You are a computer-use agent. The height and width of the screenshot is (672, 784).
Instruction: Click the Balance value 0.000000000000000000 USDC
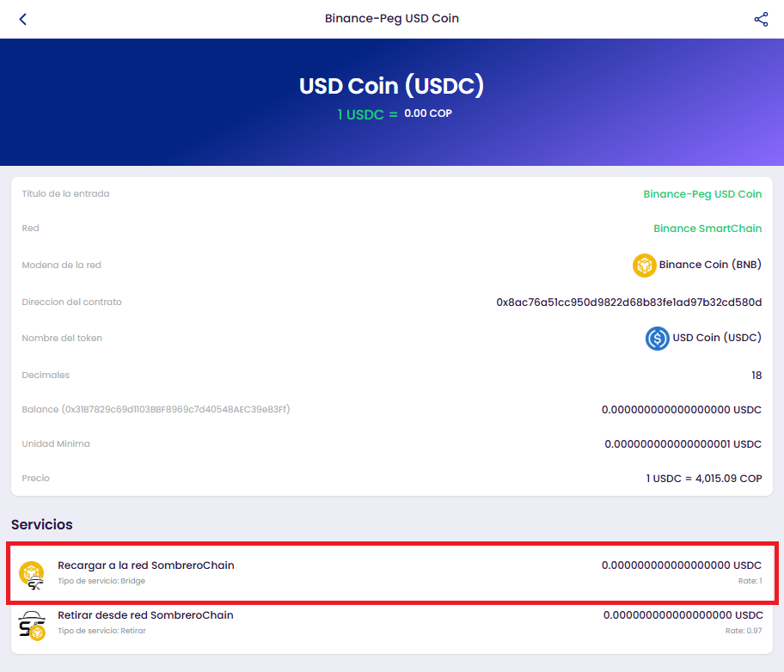click(x=682, y=410)
